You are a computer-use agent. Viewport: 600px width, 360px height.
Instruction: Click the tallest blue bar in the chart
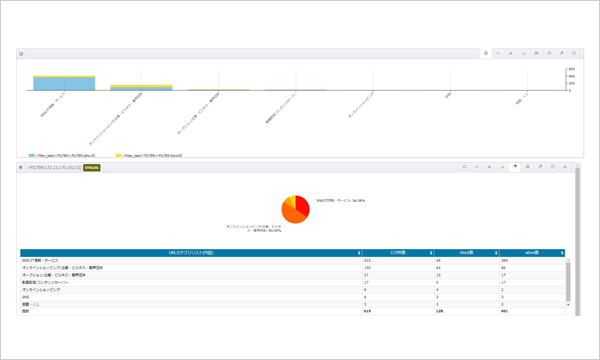click(64, 84)
